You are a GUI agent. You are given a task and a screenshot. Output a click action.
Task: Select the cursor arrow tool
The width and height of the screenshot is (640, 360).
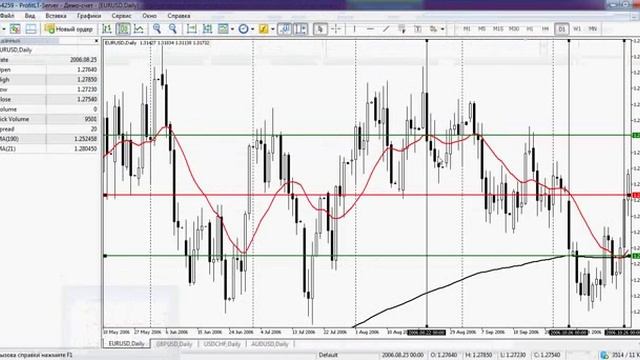point(320,29)
